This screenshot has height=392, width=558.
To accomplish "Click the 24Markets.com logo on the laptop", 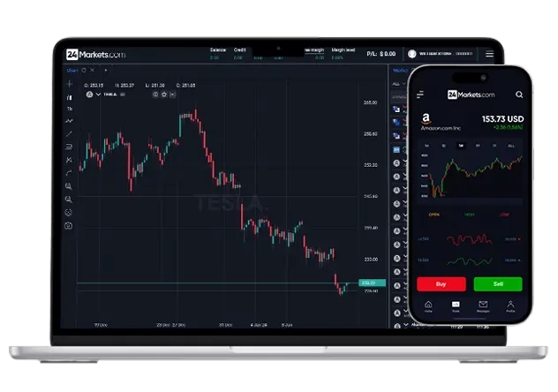I will [95, 55].
